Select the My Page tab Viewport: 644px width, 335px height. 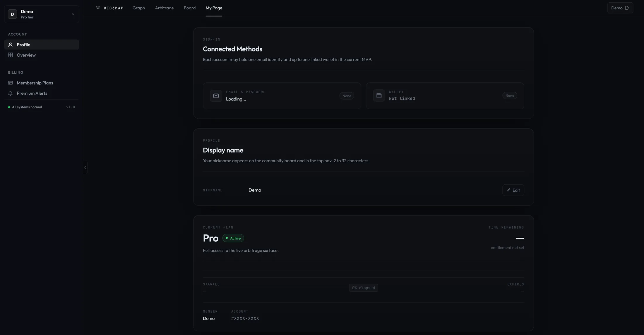pyautogui.click(x=214, y=8)
